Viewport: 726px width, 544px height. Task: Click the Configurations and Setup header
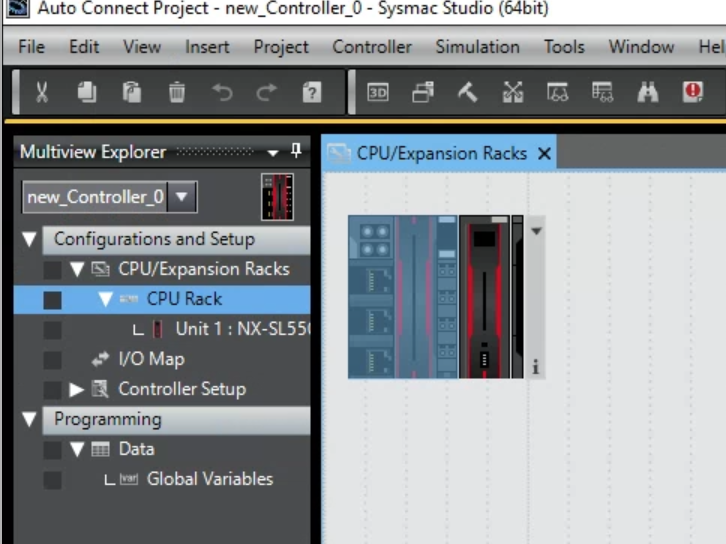(x=176, y=240)
